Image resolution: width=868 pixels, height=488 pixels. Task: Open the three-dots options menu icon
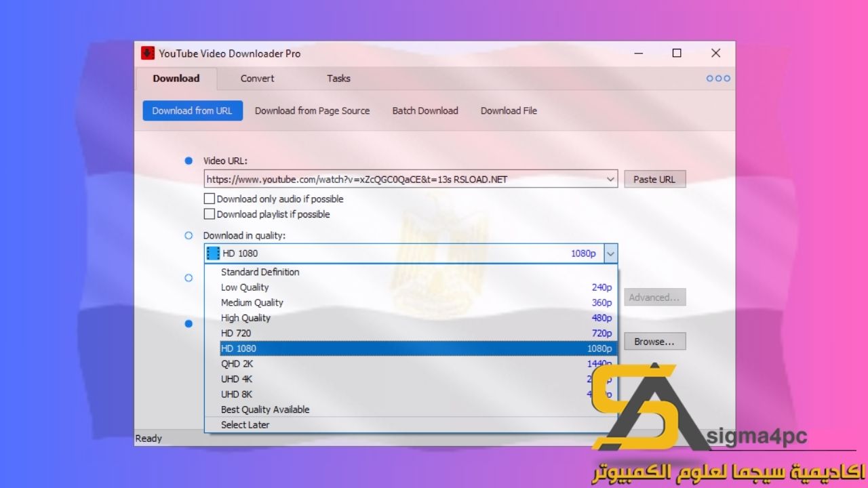(x=718, y=79)
